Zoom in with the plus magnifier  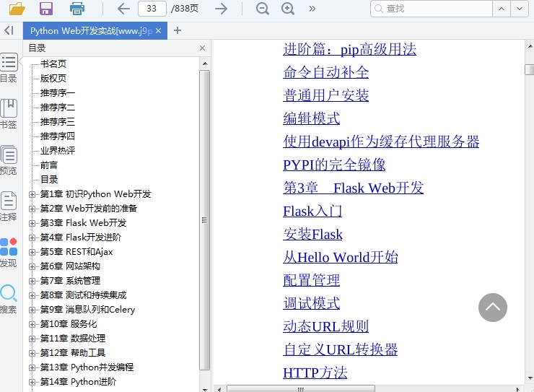coord(288,9)
